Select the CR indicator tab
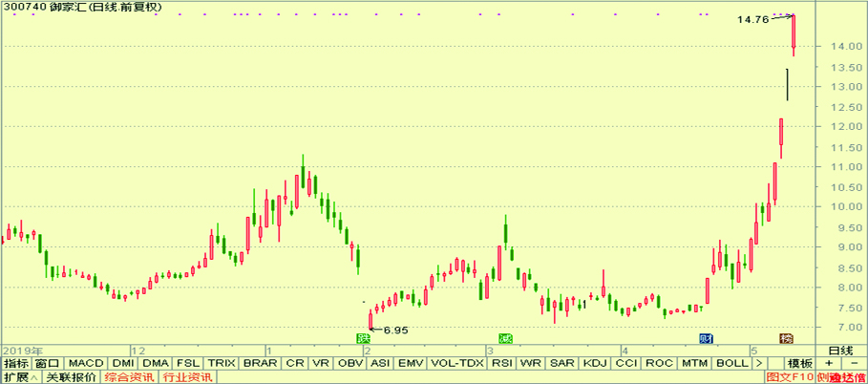This screenshot has width=868, height=384. 295,364
